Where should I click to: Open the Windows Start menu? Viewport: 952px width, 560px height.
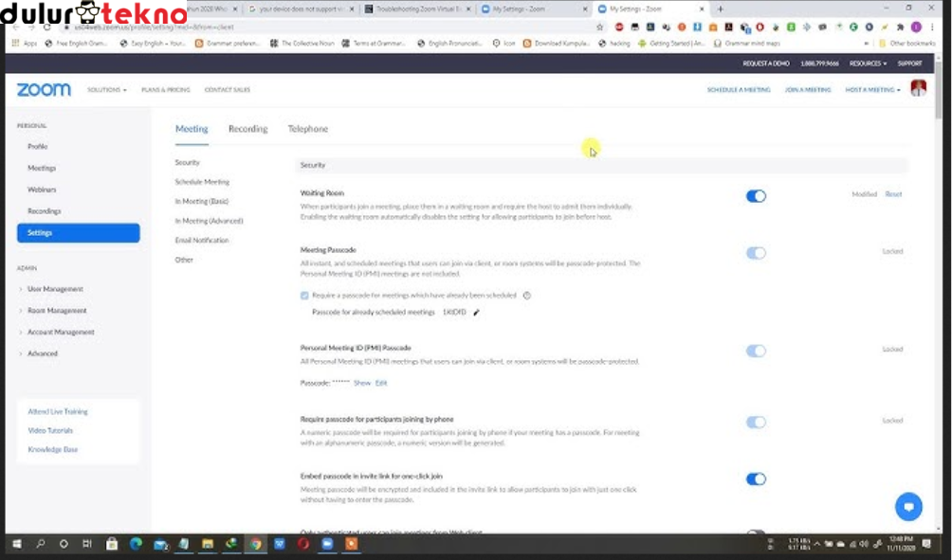click(16, 544)
